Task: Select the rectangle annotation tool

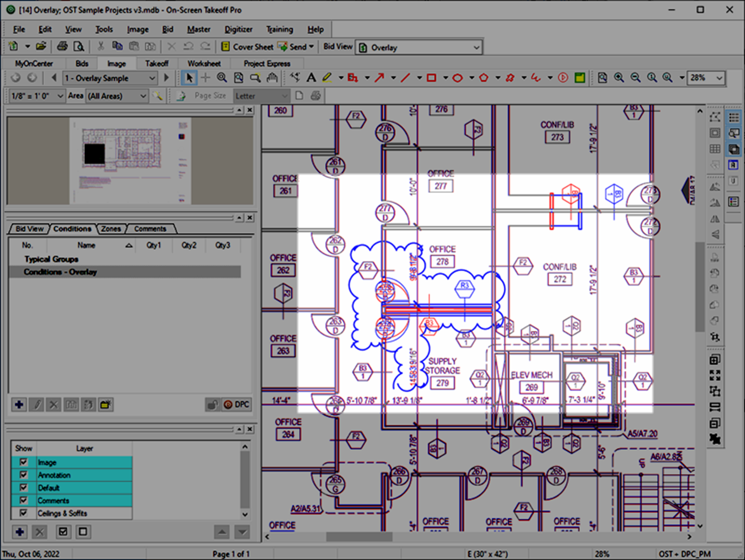Action: click(431, 78)
